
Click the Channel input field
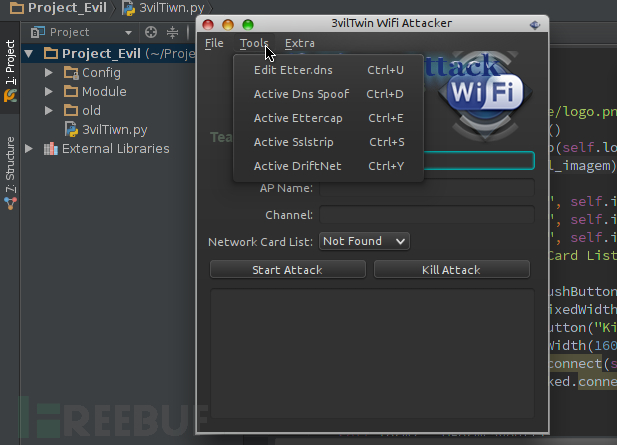point(427,215)
